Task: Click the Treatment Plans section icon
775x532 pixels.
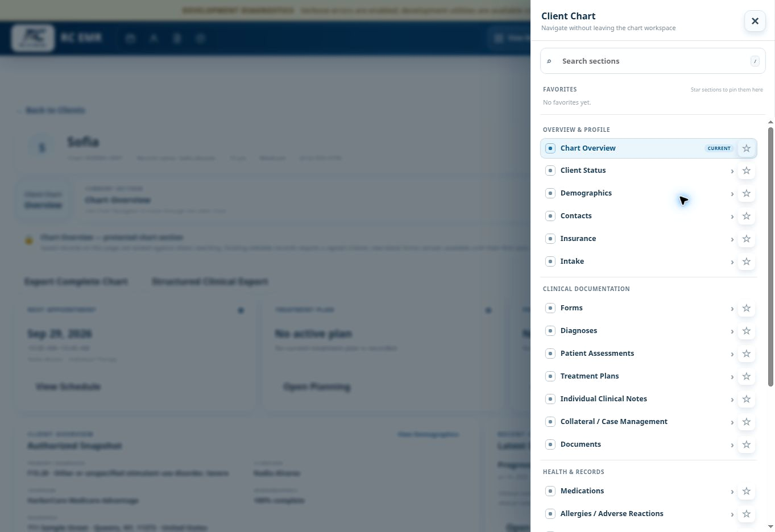Action: pyautogui.click(x=550, y=376)
